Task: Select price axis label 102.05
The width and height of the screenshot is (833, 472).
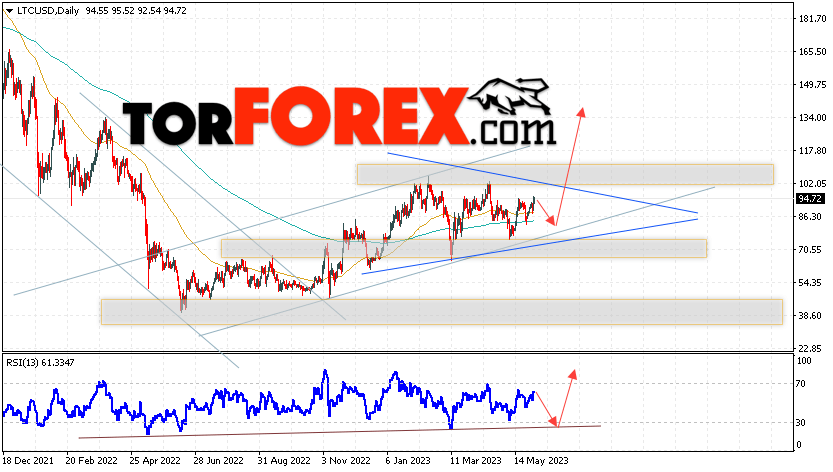Action: (812, 184)
